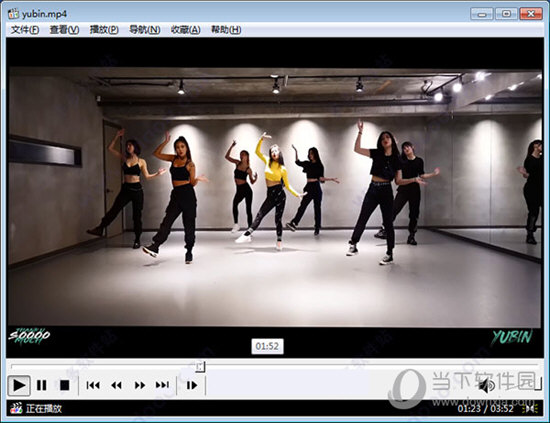This screenshot has width=550, height=423.
Task: Step forward one frame
Action: tap(192, 385)
